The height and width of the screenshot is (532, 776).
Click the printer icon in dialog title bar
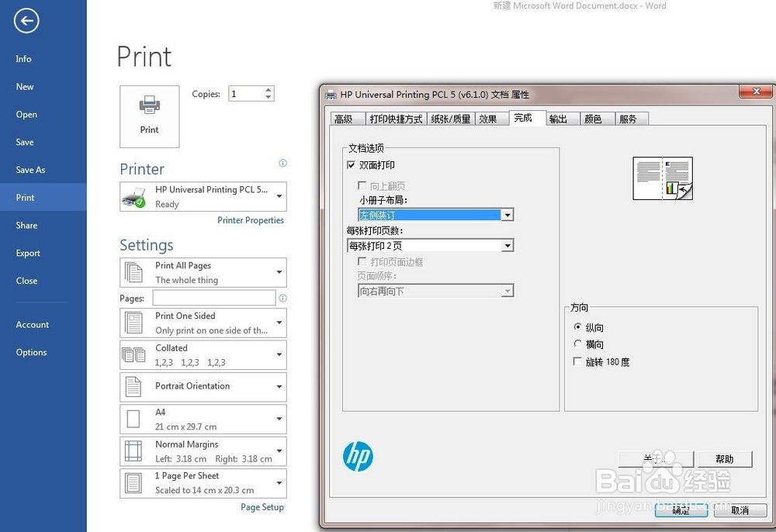pos(331,95)
